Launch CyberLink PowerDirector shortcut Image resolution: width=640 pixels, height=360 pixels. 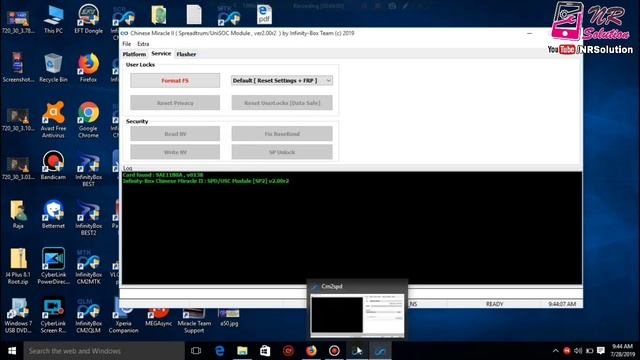[x=53, y=266]
